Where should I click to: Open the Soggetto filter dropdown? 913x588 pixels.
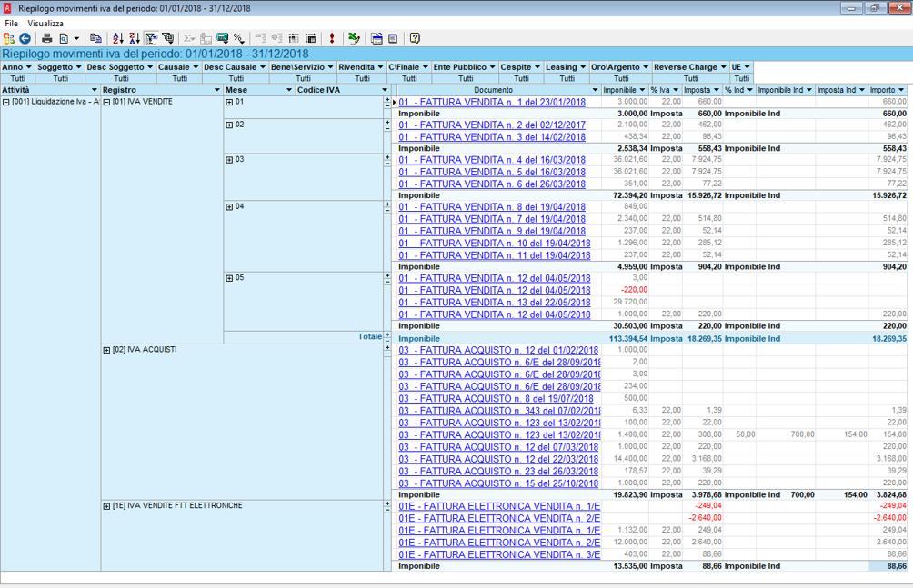point(78,67)
